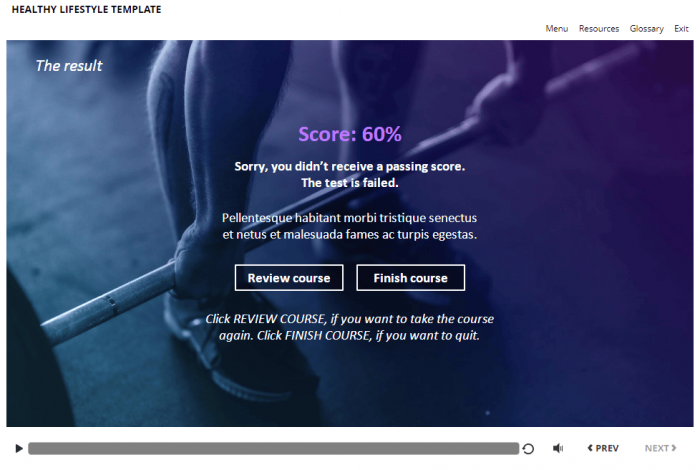Click the Finish course button
Image resolution: width=700 pixels, height=470 pixels.
[x=410, y=278]
